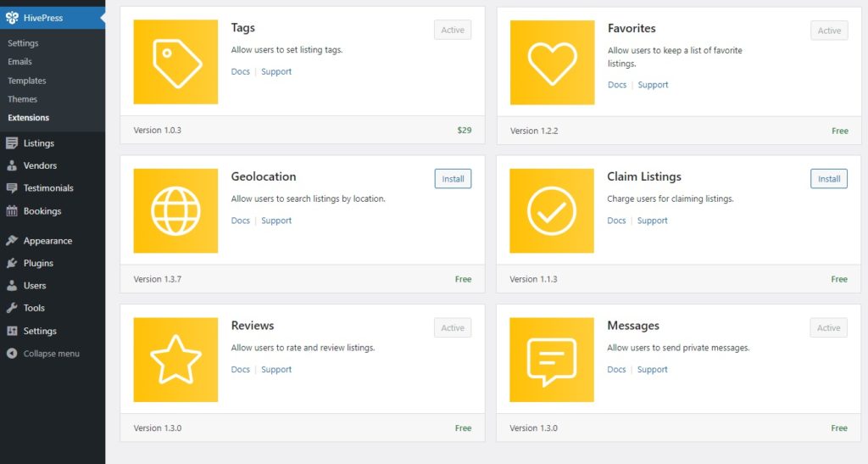868x464 pixels.
Task: Click the Messages speech bubble icon
Action: (x=552, y=360)
